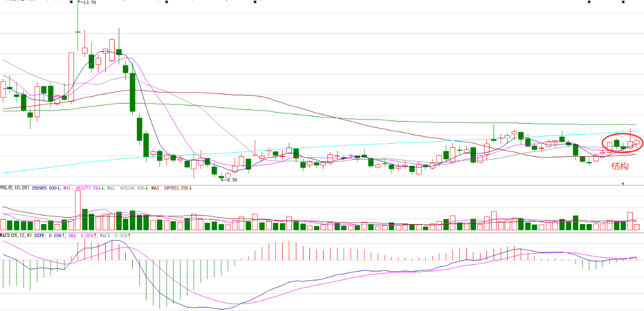Image resolution: width=644 pixels, height=311 pixels.
Task: Click the small magenta triangle marker
Action: click(x=622, y=183)
